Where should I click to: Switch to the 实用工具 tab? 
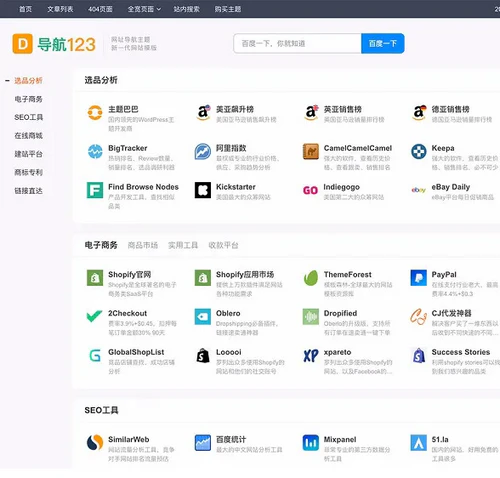click(x=183, y=245)
